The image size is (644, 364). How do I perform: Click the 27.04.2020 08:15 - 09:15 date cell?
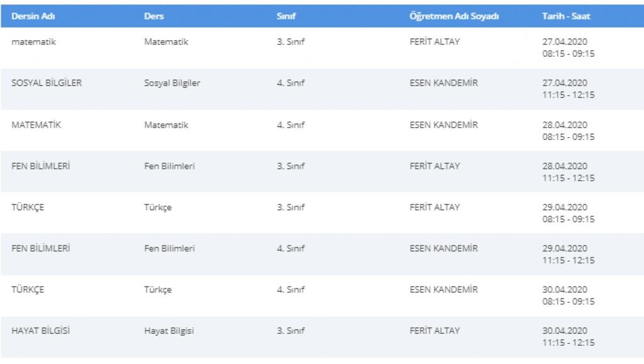(x=568, y=48)
